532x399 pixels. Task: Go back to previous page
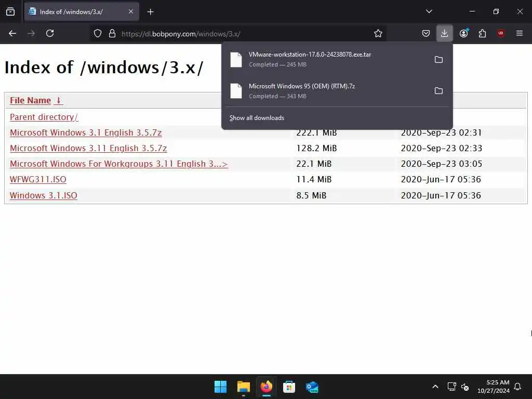(12, 33)
